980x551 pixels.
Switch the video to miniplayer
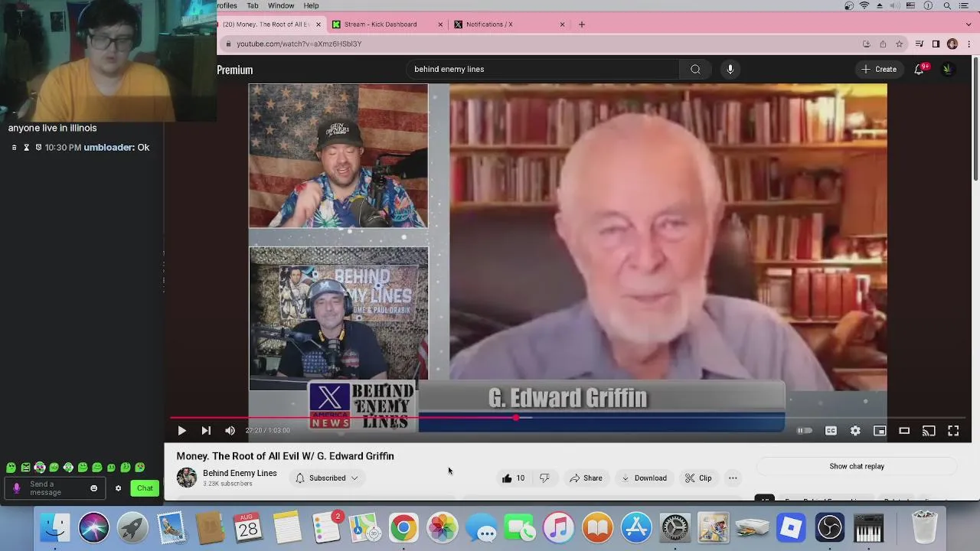click(880, 431)
